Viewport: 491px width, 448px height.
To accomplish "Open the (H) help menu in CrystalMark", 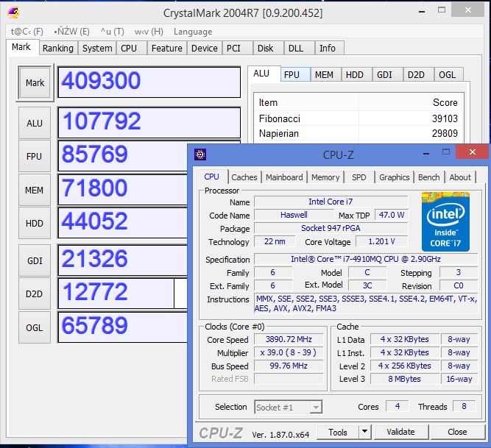I will pyautogui.click(x=149, y=32).
